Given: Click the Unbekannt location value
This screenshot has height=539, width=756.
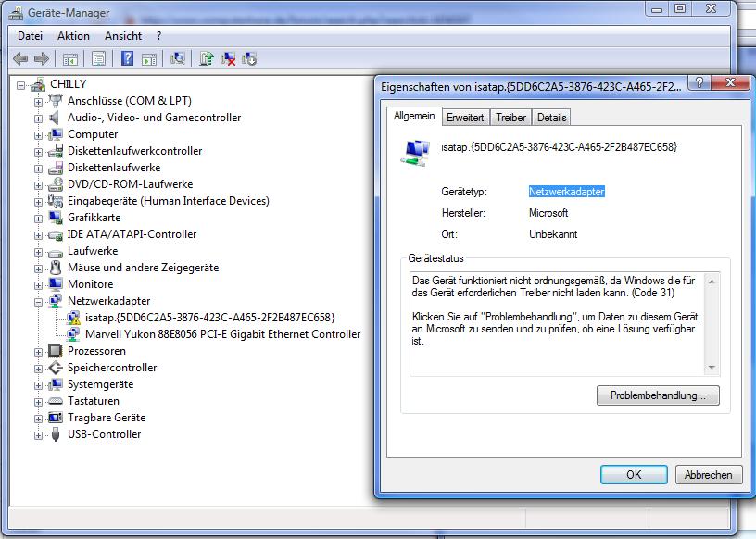Looking at the screenshot, I should [553, 234].
